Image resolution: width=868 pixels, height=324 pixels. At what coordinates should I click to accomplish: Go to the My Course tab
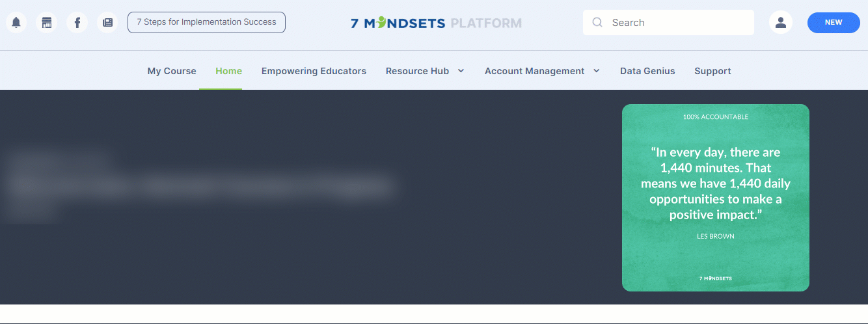(x=172, y=71)
